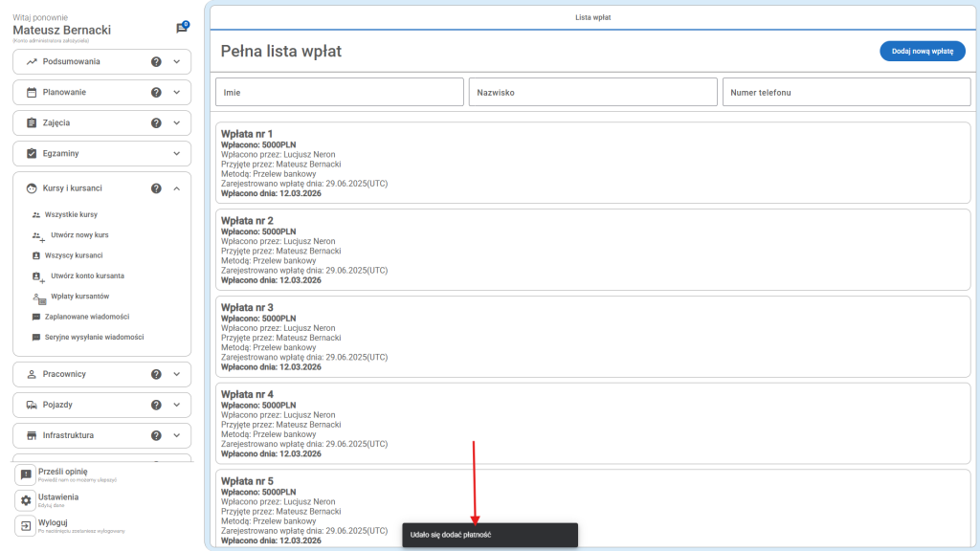
Task: Open Wpłaty kursantów menu item
Action: [79, 297]
